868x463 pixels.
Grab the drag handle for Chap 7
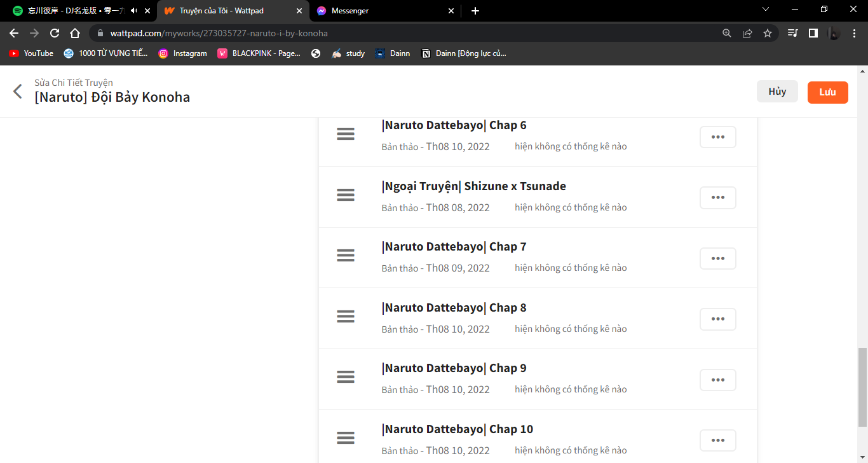tap(346, 256)
